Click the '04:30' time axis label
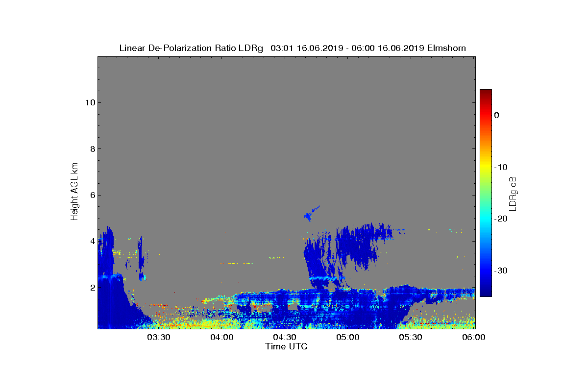This screenshot has width=588, height=392. click(285, 337)
